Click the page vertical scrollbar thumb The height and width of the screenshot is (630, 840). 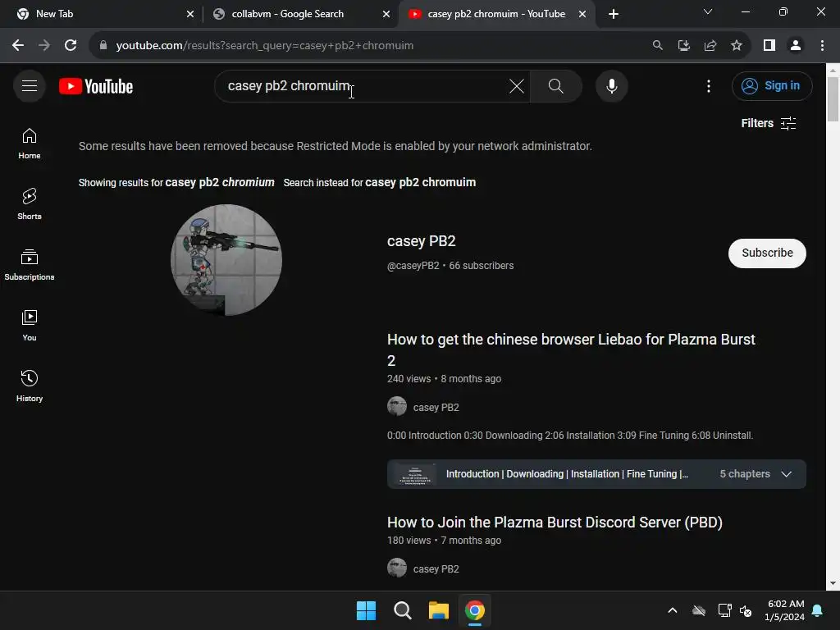[x=833, y=99]
